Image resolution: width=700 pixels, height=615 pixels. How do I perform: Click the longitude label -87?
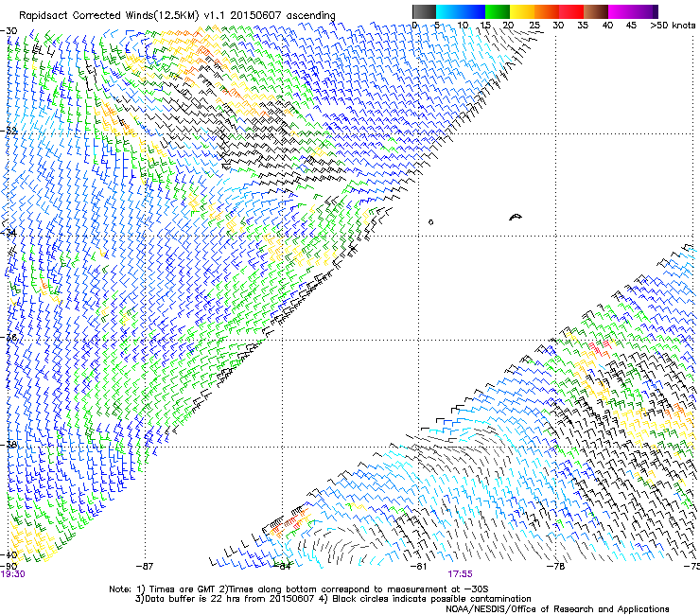point(145,567)
